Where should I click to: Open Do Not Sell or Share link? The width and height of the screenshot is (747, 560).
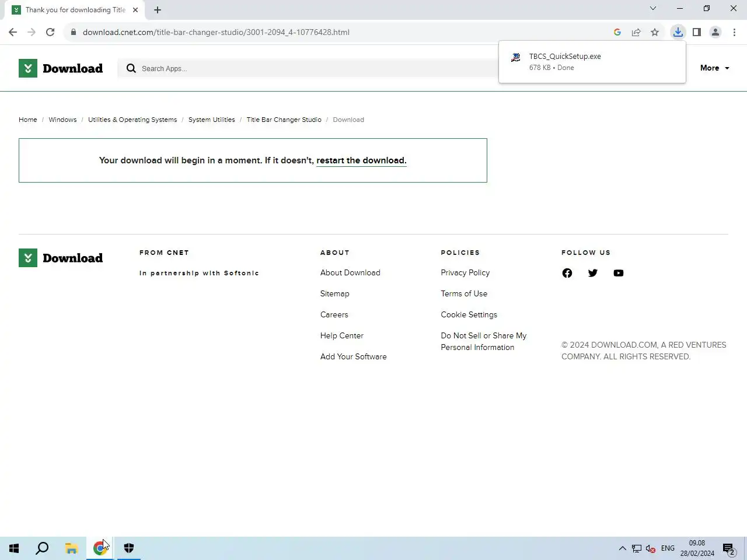(483, 341)
